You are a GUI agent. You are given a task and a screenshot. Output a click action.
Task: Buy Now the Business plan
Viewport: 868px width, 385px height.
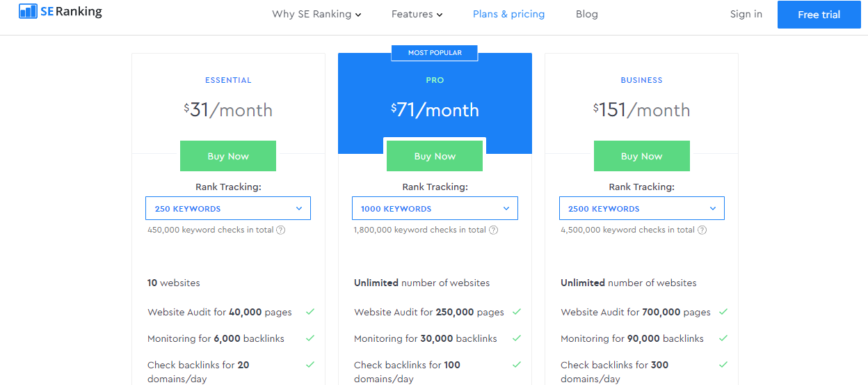(642, 156)
